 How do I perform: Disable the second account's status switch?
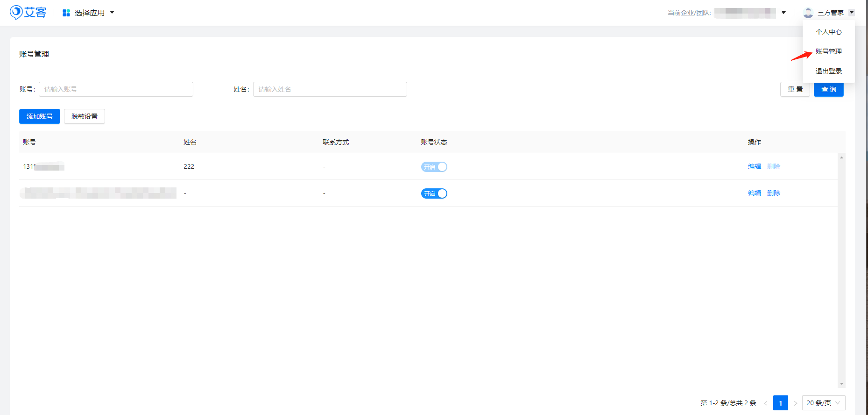click(434, 193)
